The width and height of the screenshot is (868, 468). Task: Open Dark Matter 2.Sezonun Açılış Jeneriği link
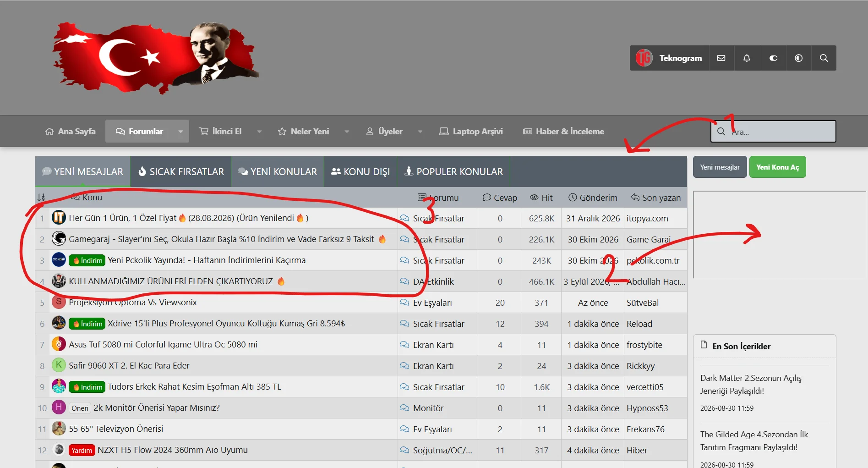click(x=751, y=384)
